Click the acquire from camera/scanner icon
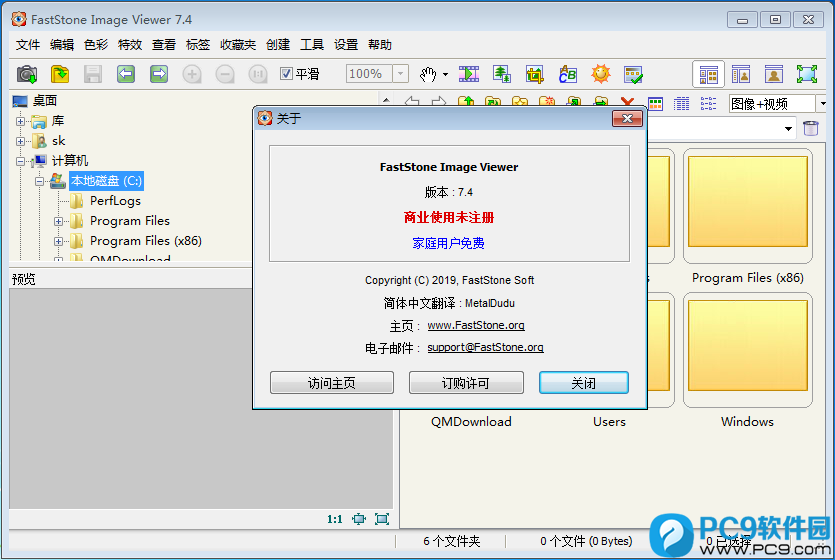This screenshot has height=560, width=835. [27, 74]
